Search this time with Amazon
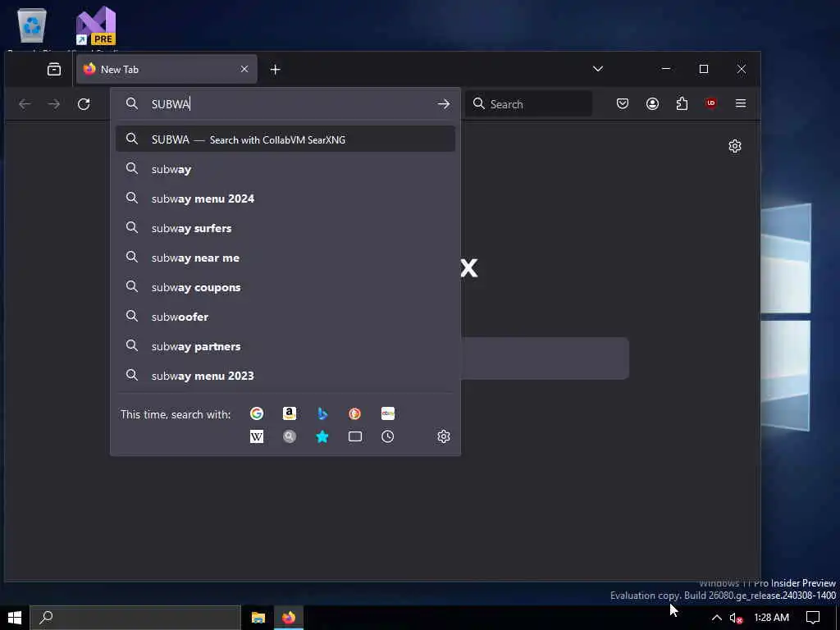840x630 pixels. [x=290, y=413]
